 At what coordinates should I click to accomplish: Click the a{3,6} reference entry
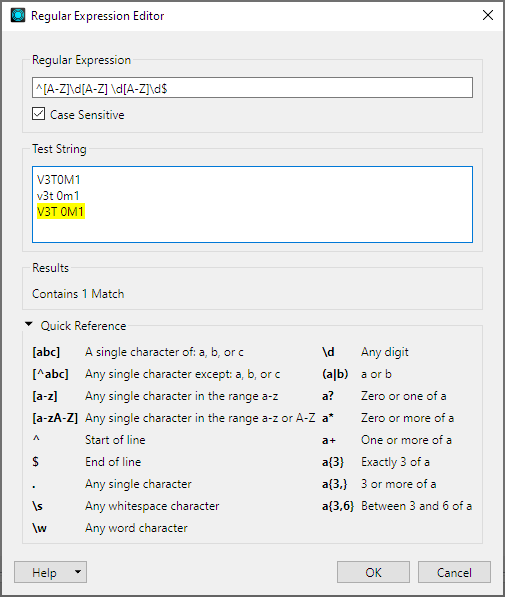(x=397, y=506)
